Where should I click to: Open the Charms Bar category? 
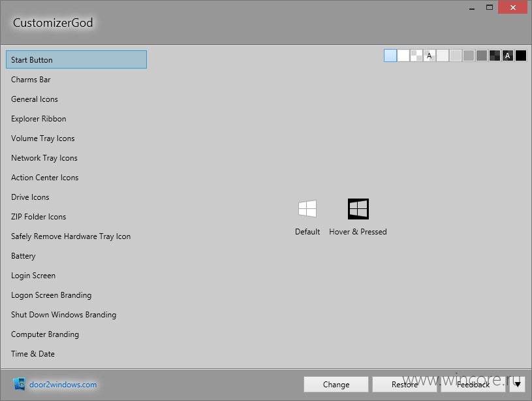coord(76,80)
